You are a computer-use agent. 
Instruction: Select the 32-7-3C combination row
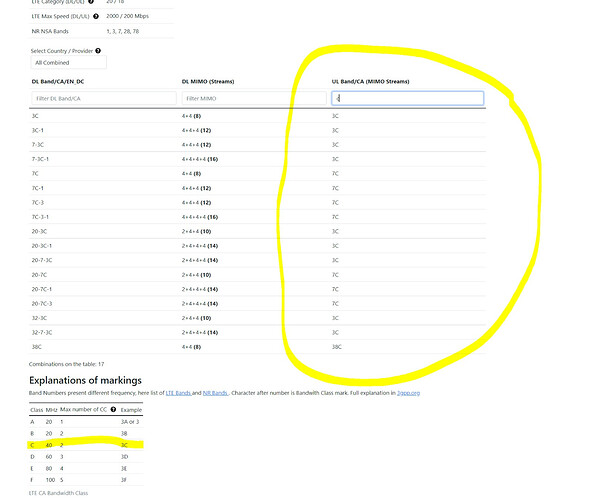[257, 332]
